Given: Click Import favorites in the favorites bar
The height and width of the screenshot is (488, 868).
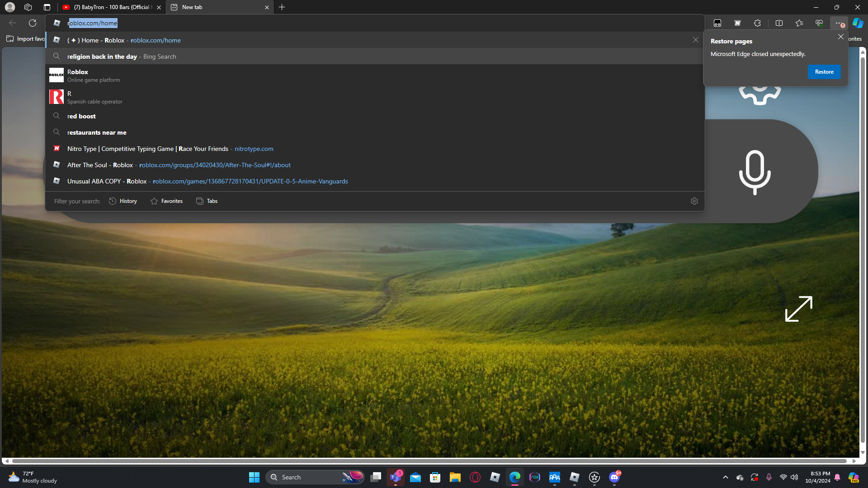Looking at the screenshot, I should click(x=26, y=39).
